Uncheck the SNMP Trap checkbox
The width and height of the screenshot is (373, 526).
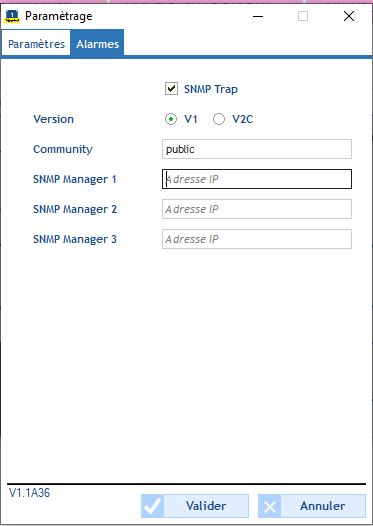click(x=171, y=89)
